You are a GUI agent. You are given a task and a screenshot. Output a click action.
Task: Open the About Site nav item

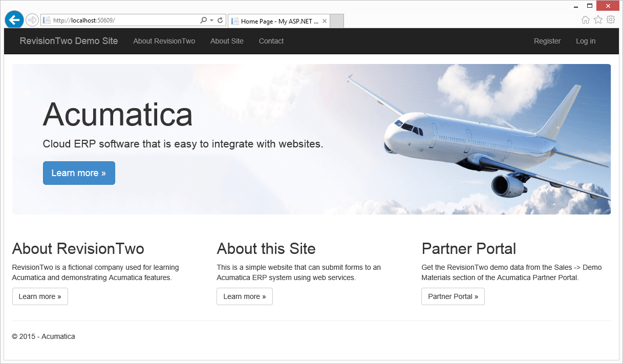click(227, 41)
